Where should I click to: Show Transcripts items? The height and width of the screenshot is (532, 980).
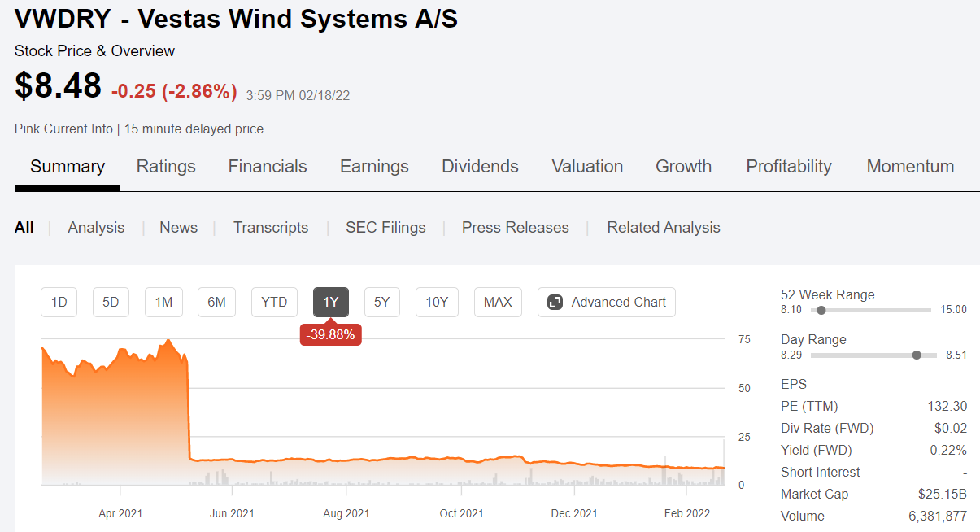271,228
